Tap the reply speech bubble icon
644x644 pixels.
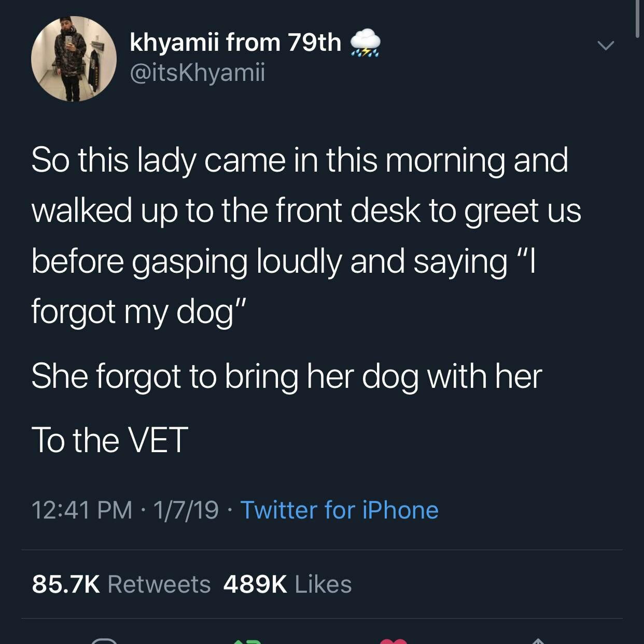click(104, 641)
